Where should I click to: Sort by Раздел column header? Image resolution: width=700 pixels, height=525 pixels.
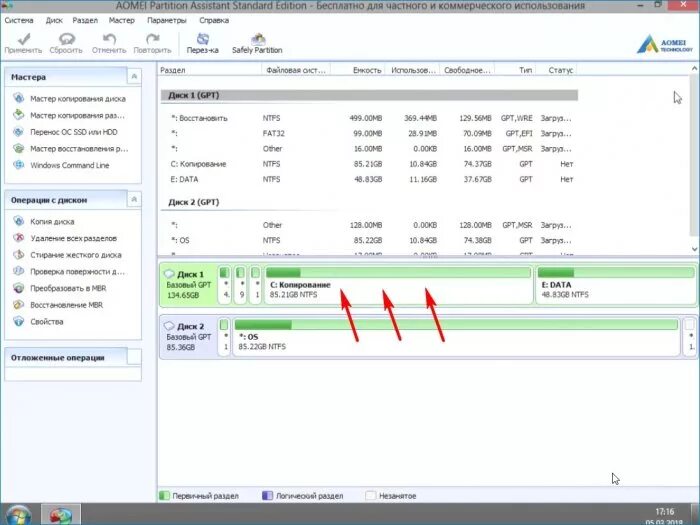coord(210,70)
